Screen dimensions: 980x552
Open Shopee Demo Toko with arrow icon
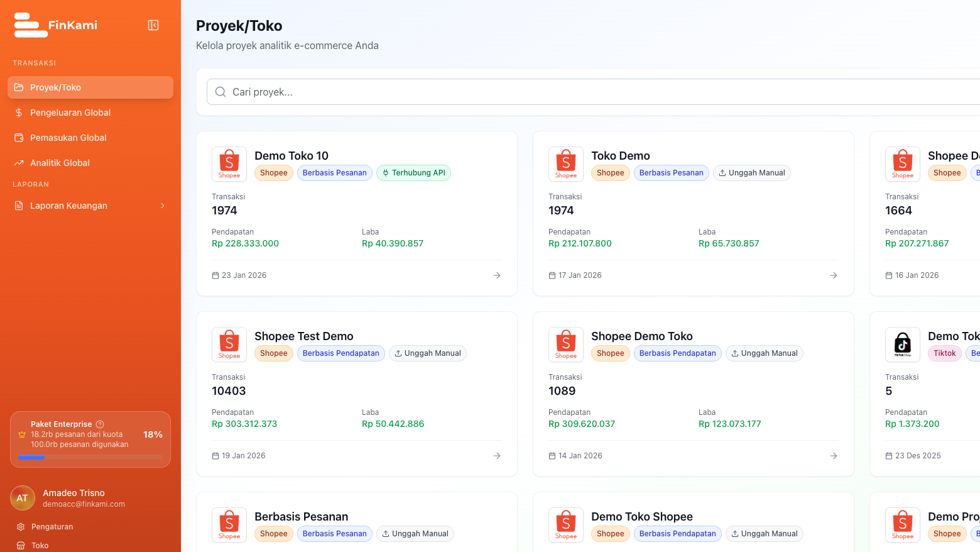[834, 456]
